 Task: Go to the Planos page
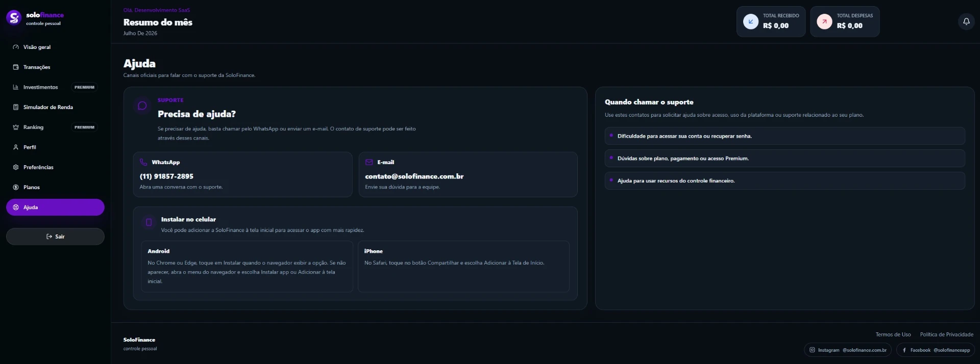click(x=55, y=187)
